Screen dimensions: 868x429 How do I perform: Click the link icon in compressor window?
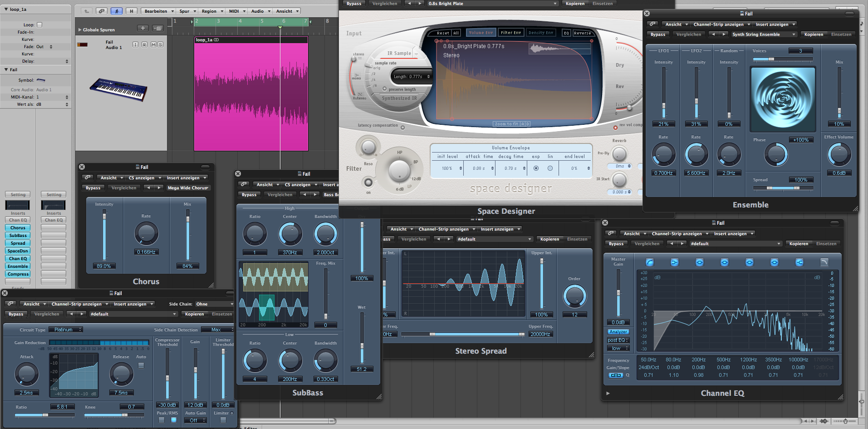pos(11,304)
